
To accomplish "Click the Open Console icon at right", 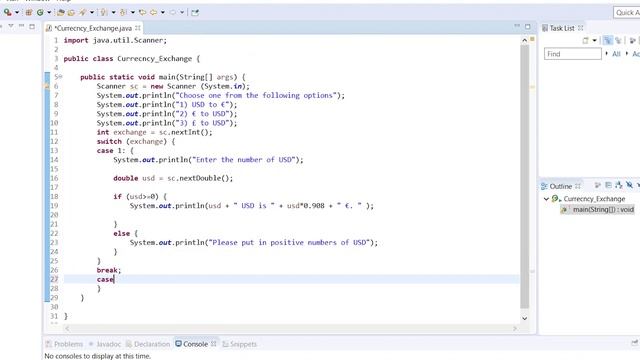I will [635, 343].
